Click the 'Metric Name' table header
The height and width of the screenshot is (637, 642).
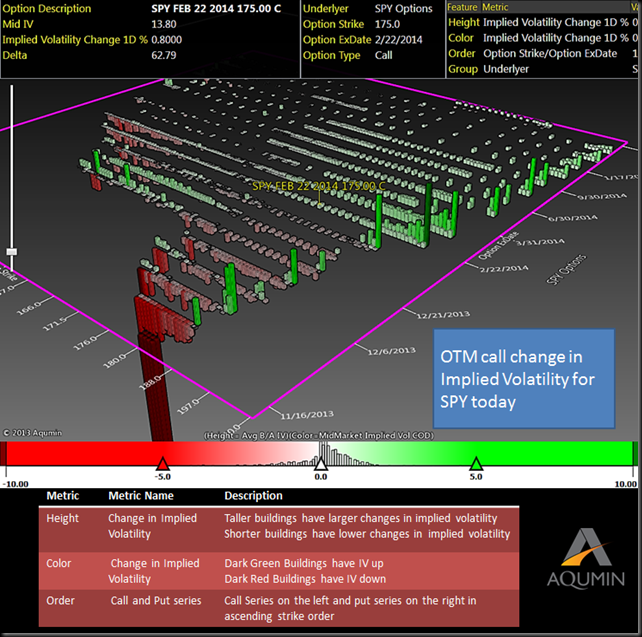141,496
